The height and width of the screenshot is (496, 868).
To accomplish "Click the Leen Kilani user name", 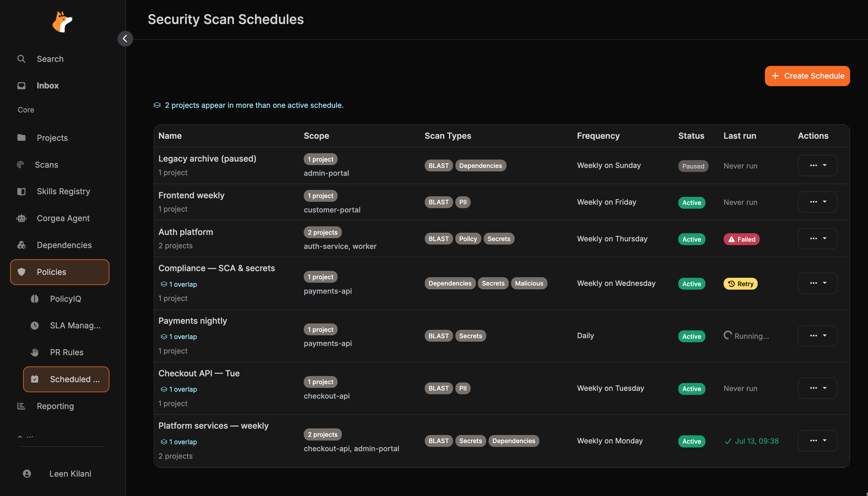I will coord(70,474).
